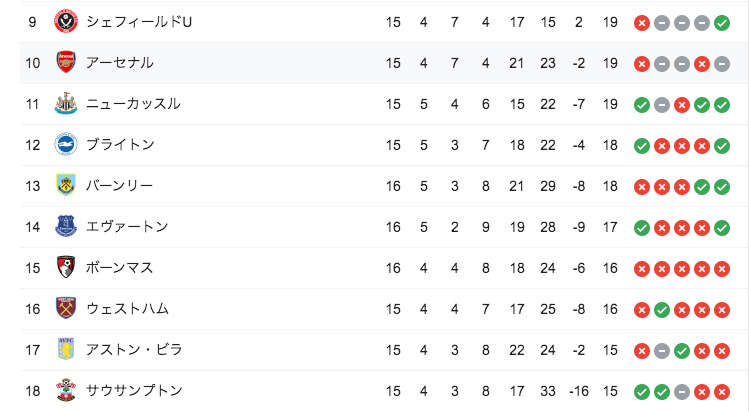Open the アーセナル team link

pyautogui.click(x=119, y=63)
